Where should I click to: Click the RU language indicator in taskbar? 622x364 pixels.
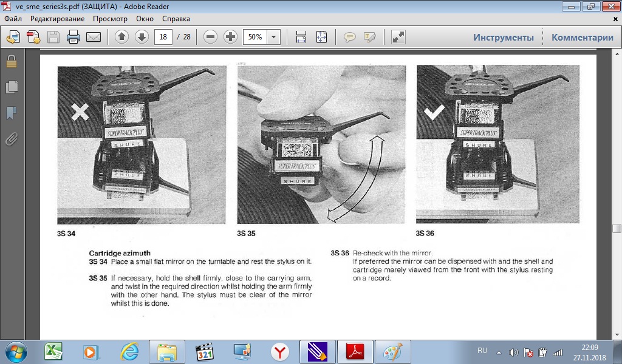click(482, 351)
